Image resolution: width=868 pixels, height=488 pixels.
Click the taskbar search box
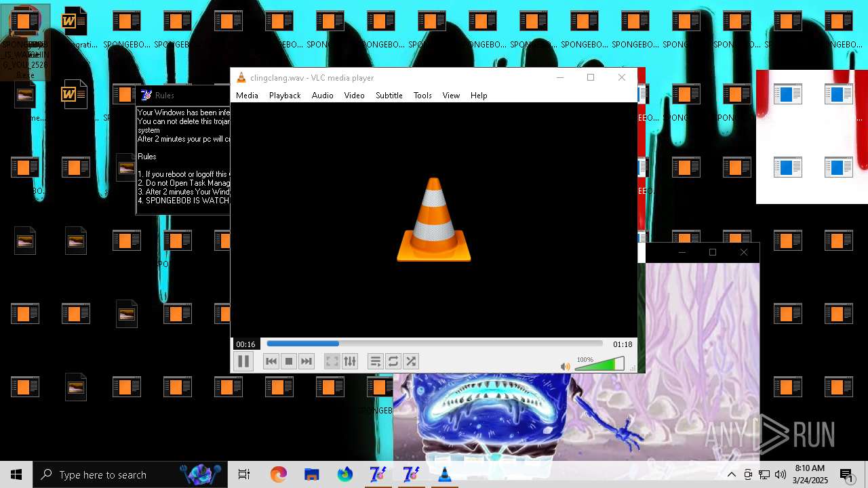130,474
